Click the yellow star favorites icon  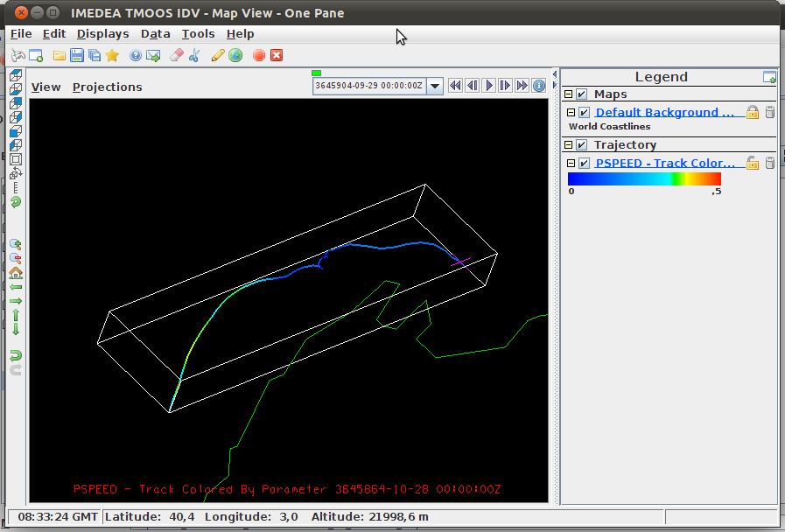112,56
